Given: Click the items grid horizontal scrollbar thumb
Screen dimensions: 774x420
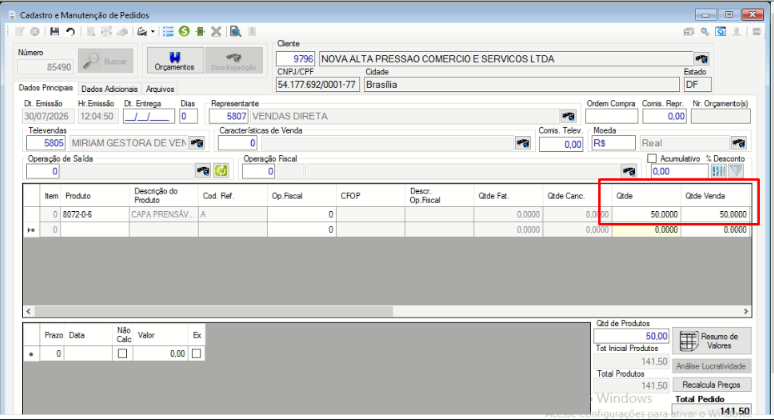Looking at the screenshot, I should coord(214,311).
